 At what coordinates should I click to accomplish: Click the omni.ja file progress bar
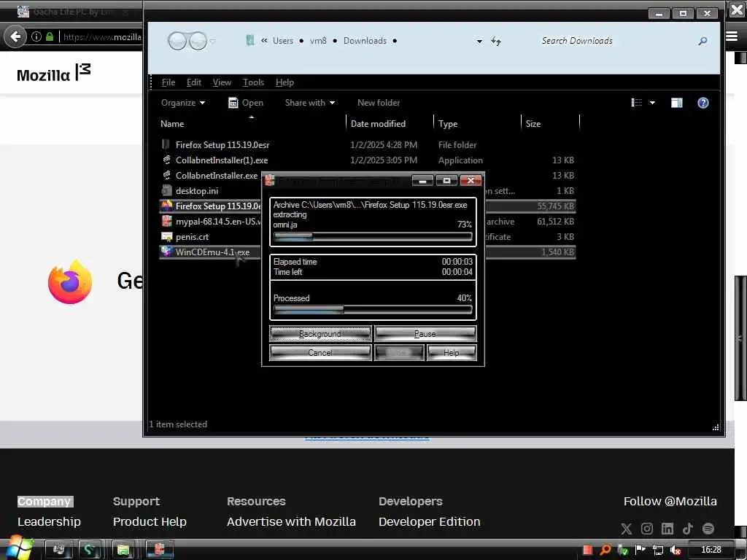pos(373,237)
